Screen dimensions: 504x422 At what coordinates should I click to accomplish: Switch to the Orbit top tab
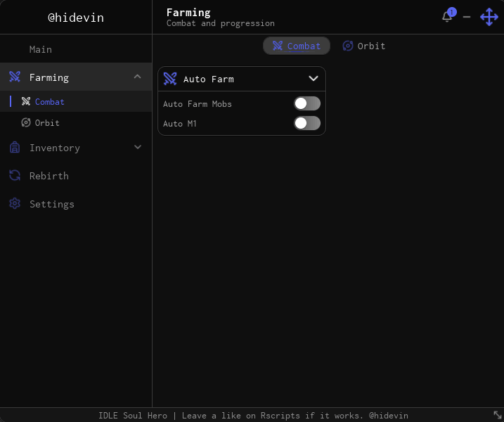click(364, 46)
